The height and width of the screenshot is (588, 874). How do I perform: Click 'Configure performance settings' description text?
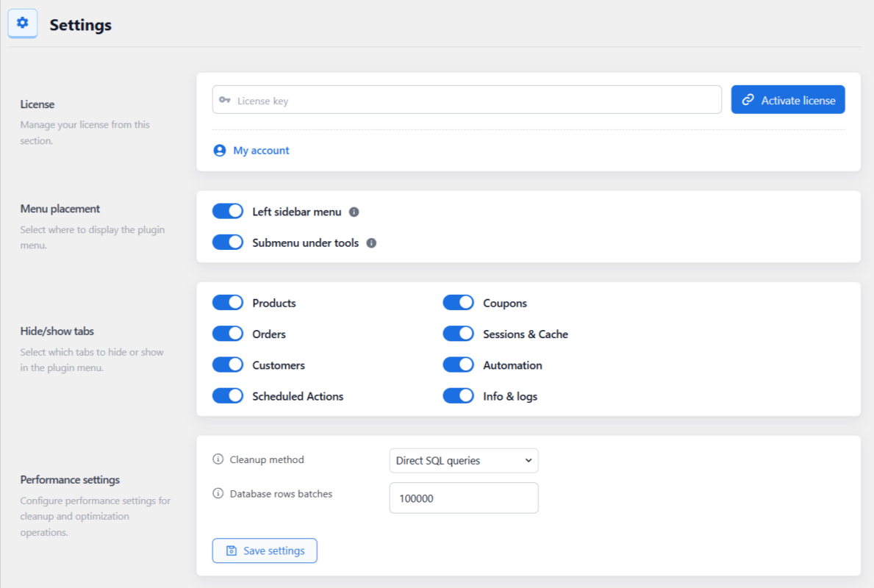click(x=96, y=516)
